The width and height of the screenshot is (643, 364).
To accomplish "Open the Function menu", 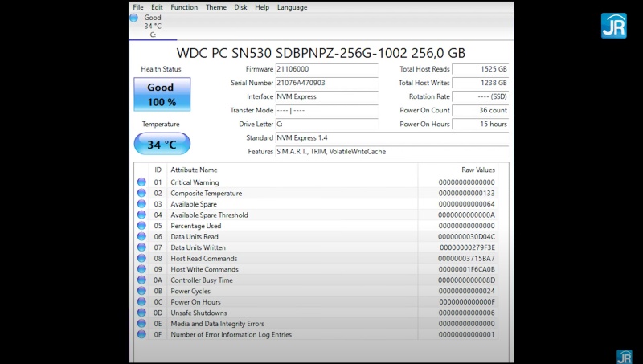I will (184, 7).
